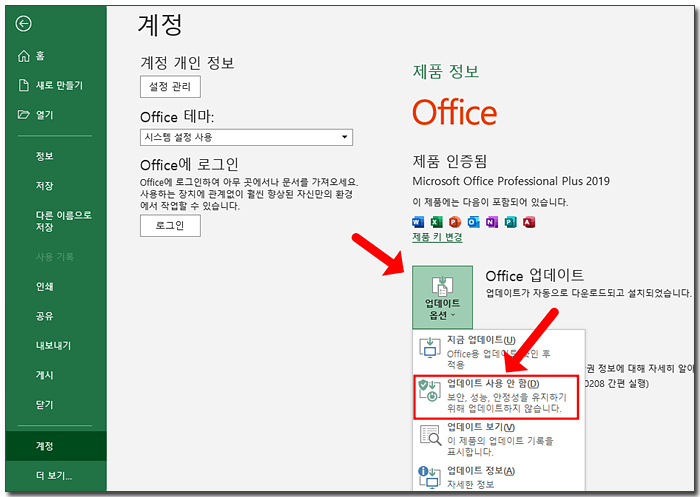Click the Word app icon
The width and height of the screenshot is (700, 497).
(418, 222)
